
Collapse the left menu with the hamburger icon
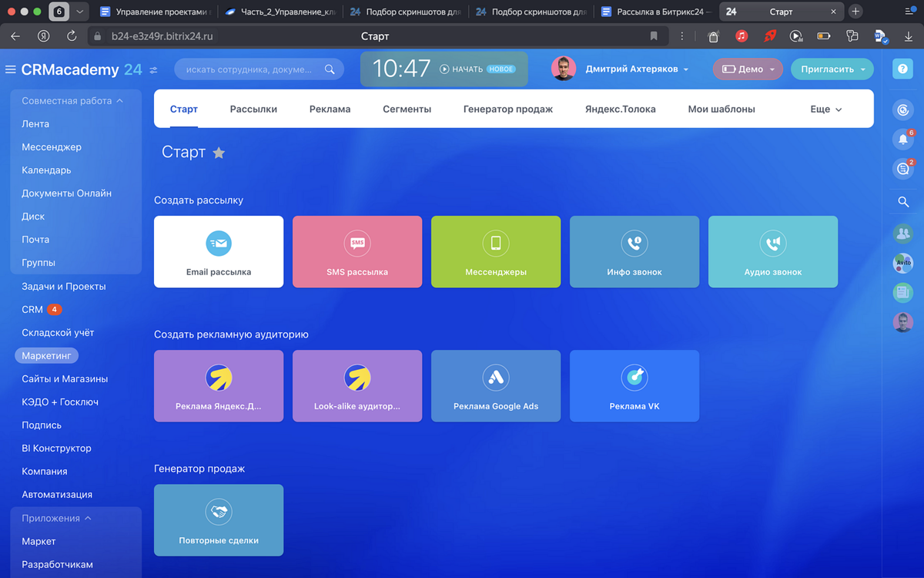click(10, 69)
